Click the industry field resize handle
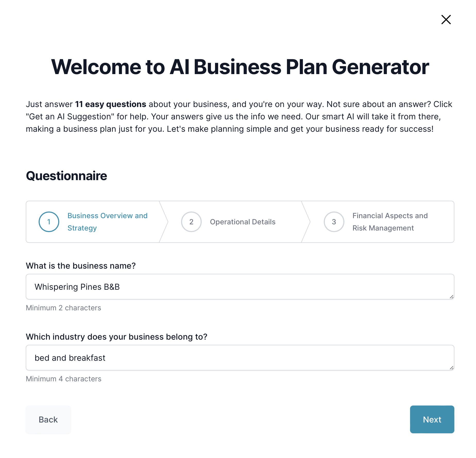 coord(451,368)
